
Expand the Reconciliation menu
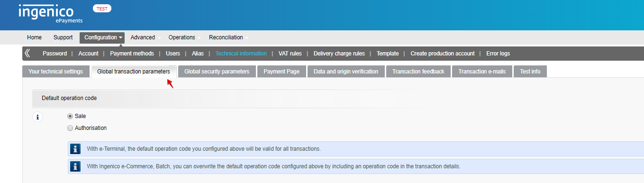tap(228, 37)
